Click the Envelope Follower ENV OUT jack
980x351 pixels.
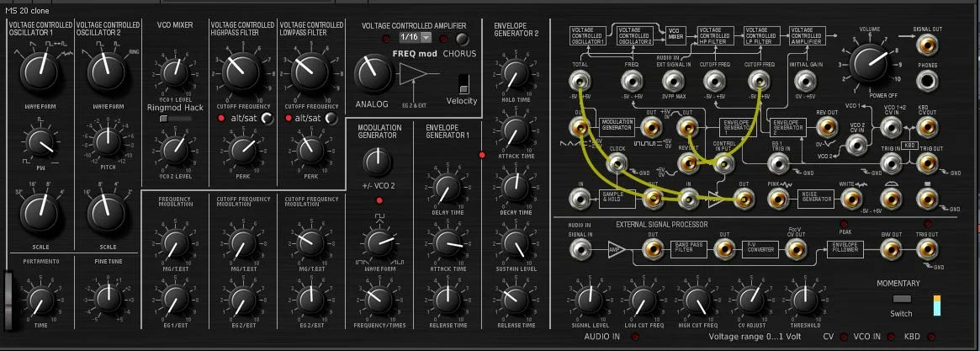click(x=890, y=249)
